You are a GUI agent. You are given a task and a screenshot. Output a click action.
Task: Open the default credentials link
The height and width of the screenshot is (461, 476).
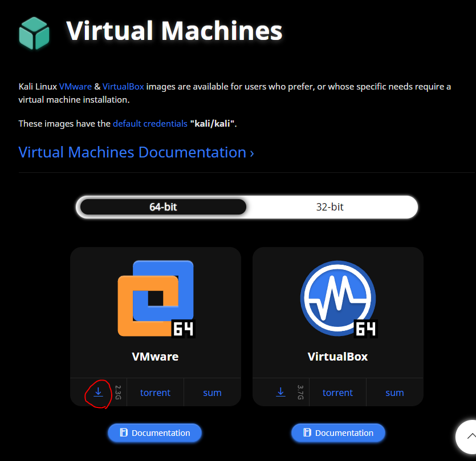coord(150,124)
